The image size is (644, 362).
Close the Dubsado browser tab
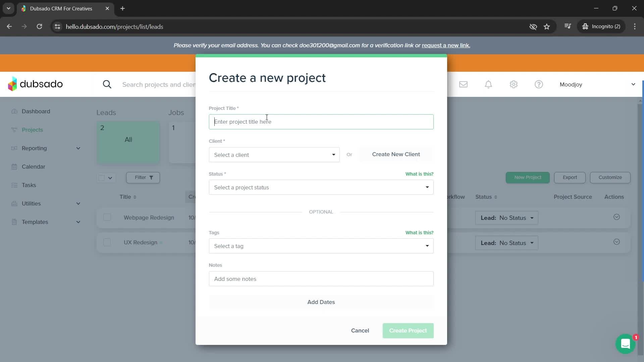[x=107, y=8]
